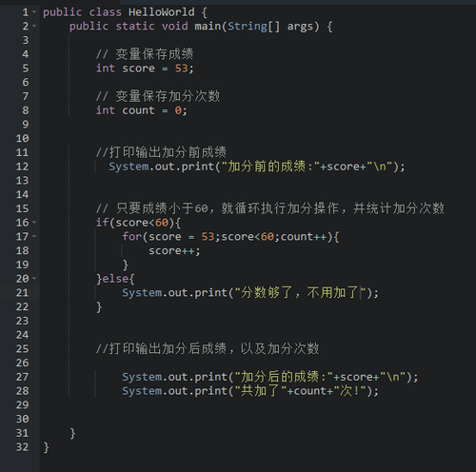Click the comment 变量保存成绩 on line 4

click(x=154, y=54)
